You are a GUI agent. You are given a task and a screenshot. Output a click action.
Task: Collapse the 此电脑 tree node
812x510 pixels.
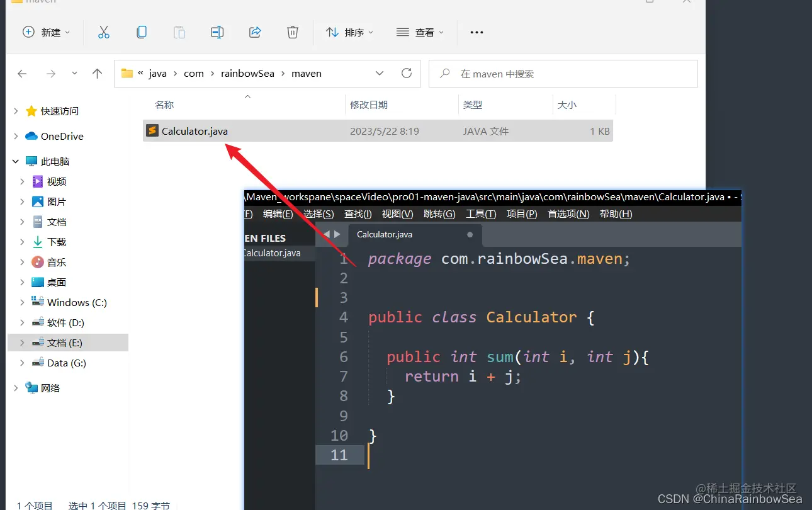pos(16,161)
